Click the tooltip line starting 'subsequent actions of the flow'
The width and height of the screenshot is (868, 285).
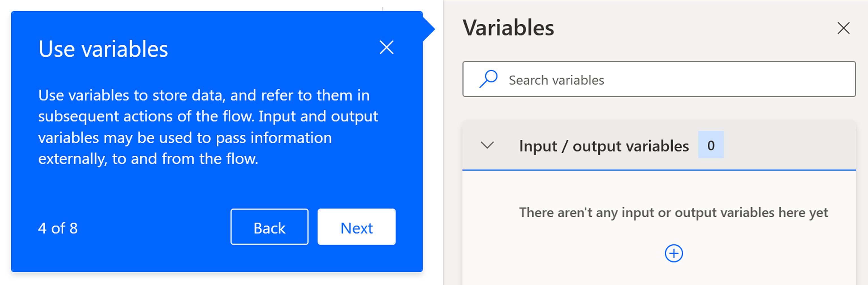[x=208, y=117]
